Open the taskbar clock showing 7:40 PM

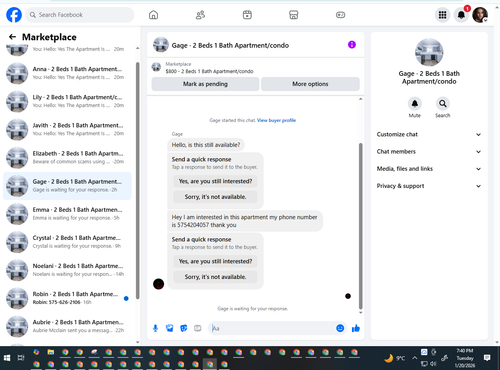pyautogui.click(x=465, y=358)
